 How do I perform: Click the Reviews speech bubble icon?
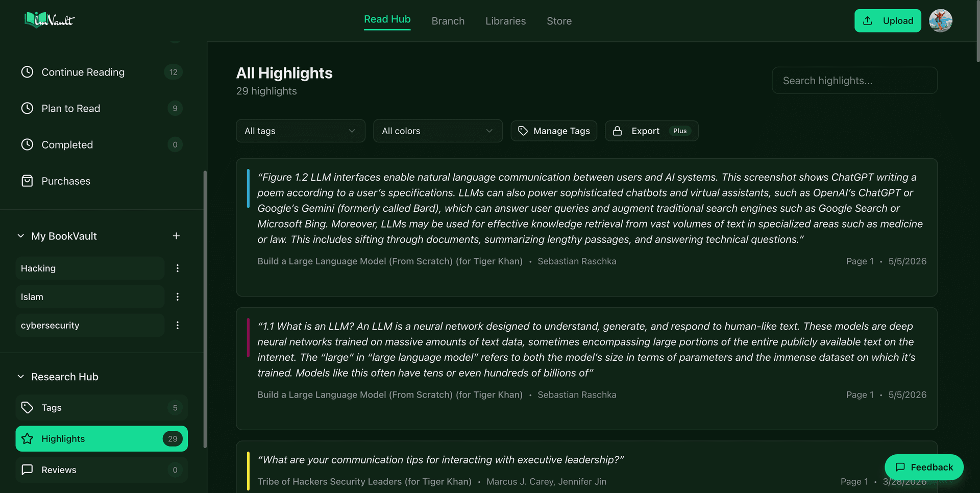pos(27,470)
